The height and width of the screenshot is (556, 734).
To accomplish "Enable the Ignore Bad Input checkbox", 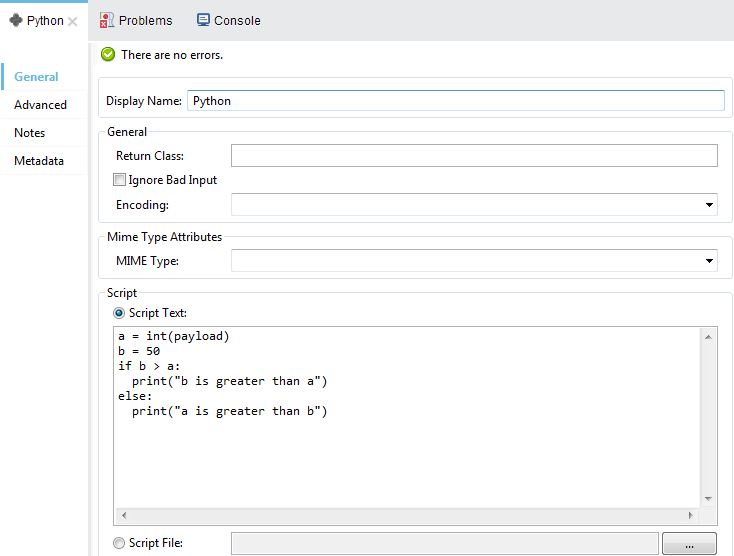I will [x=119, y=180].
